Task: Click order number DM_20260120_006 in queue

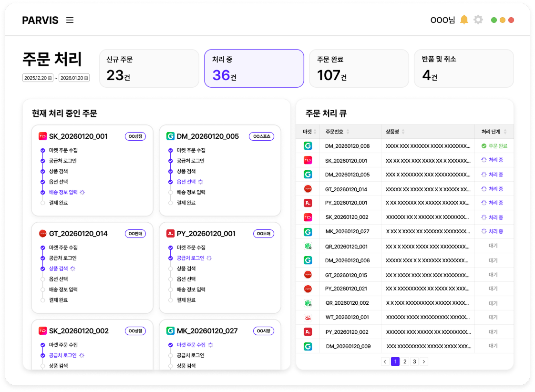Action: pyautogui.click(x=347, y=260)
